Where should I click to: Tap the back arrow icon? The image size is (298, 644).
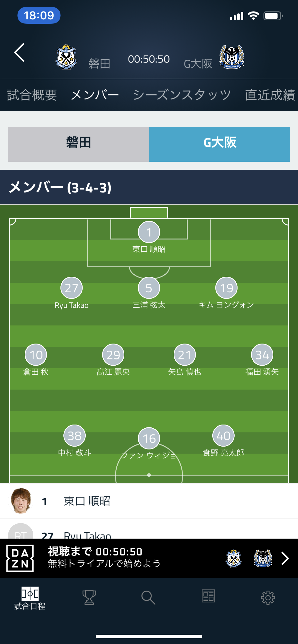click(19, 52)
